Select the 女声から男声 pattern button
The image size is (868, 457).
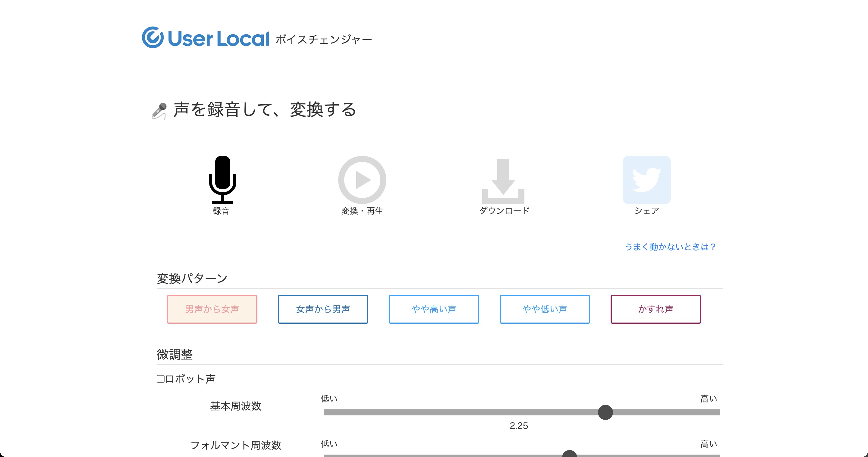323,309
